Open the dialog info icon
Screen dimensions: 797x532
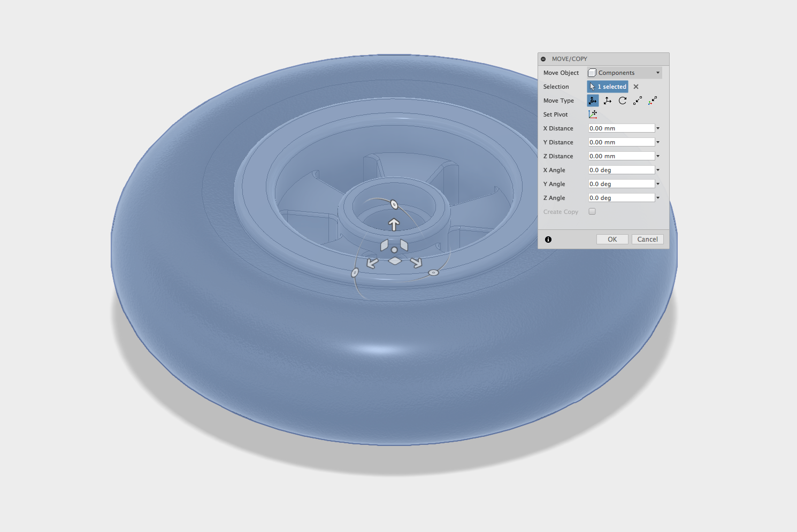[548, 240]
